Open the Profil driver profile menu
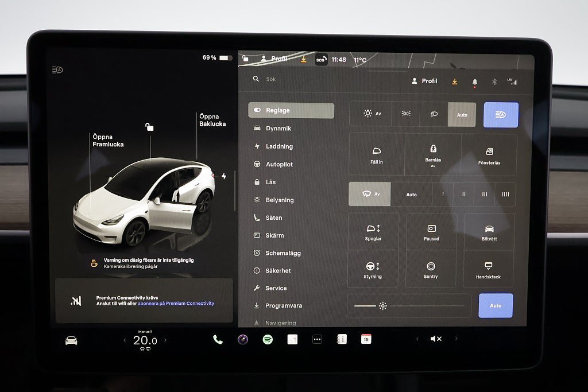The width and height of the screenshot is (588, 392). coord(424,81)
